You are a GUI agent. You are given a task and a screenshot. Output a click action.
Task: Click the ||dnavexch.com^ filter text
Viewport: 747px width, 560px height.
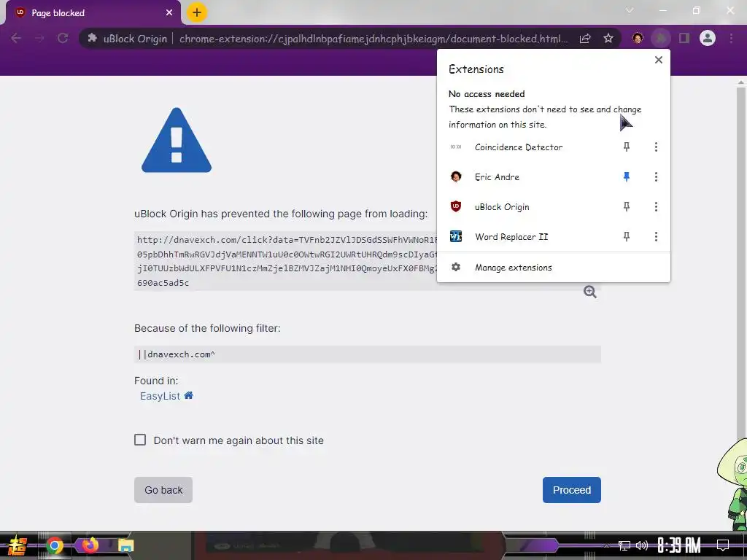tap(177, 354)
